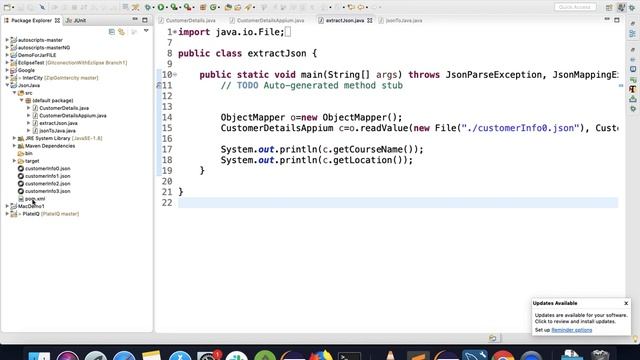Screen dimensions: 640x360
Task: Open Terminal from the Dock
Action: (349, 355)
